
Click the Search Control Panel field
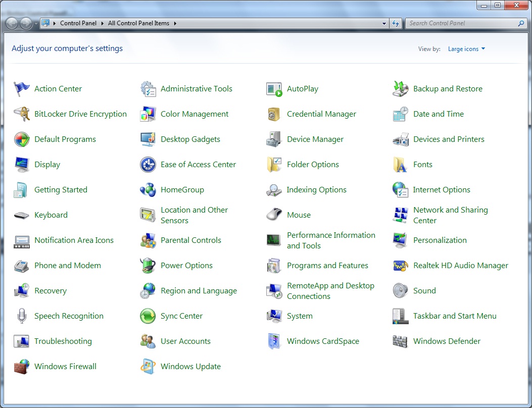tap(461, 23)
